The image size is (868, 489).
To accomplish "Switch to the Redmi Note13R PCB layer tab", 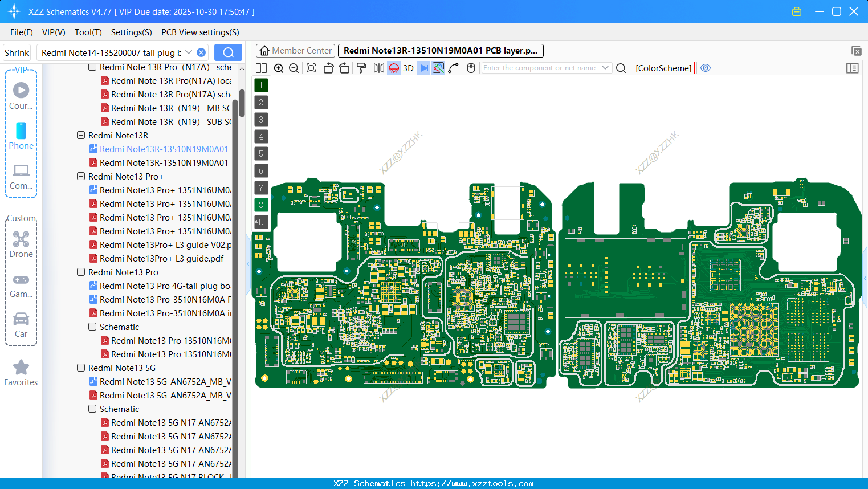I will tap(441, 50).
